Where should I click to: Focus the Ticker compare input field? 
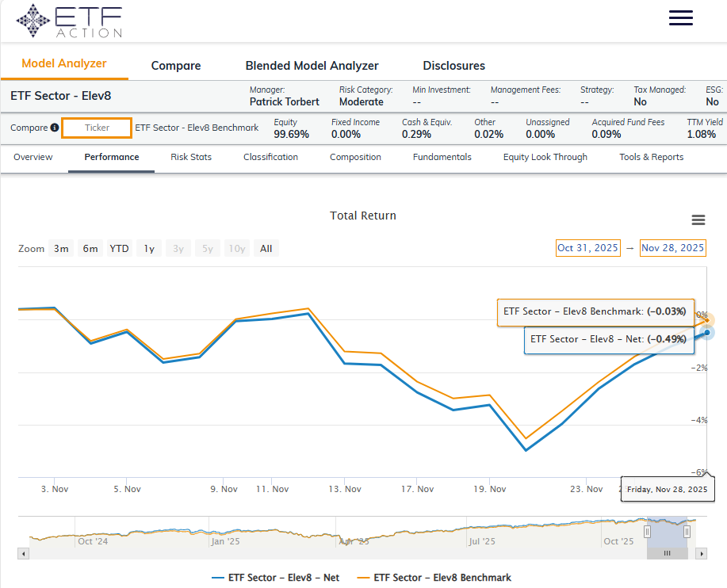(97, 128)
